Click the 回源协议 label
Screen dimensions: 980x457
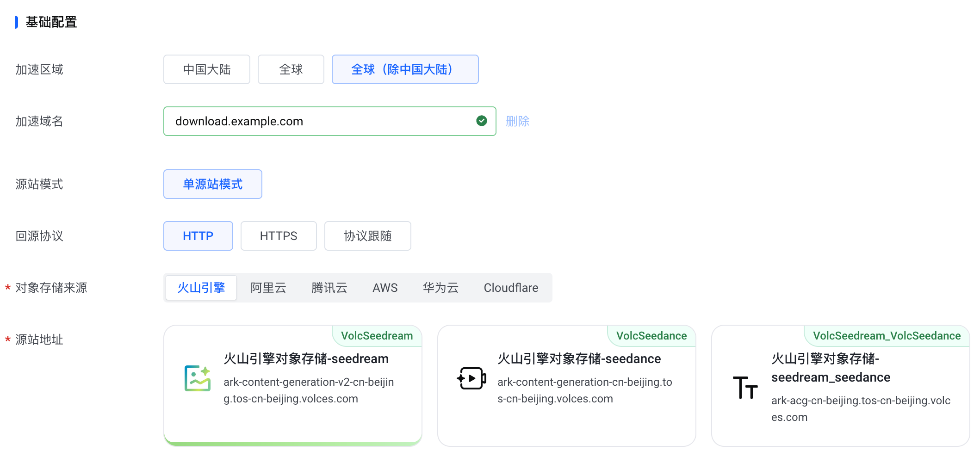(39, 236)
